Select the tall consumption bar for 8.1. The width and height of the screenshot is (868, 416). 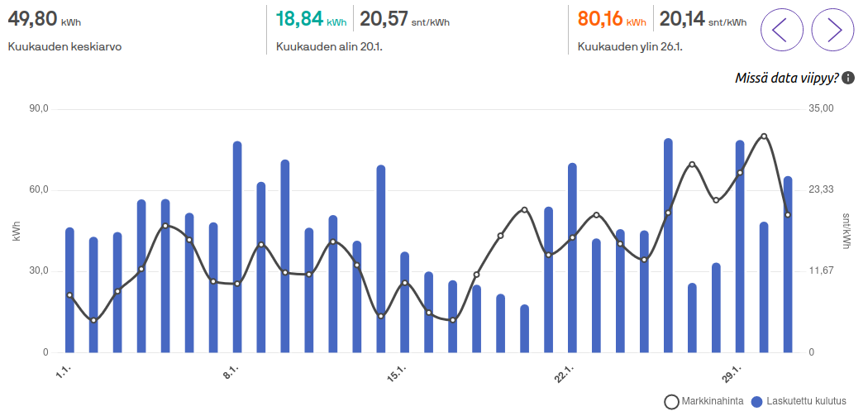pos(237,247)
